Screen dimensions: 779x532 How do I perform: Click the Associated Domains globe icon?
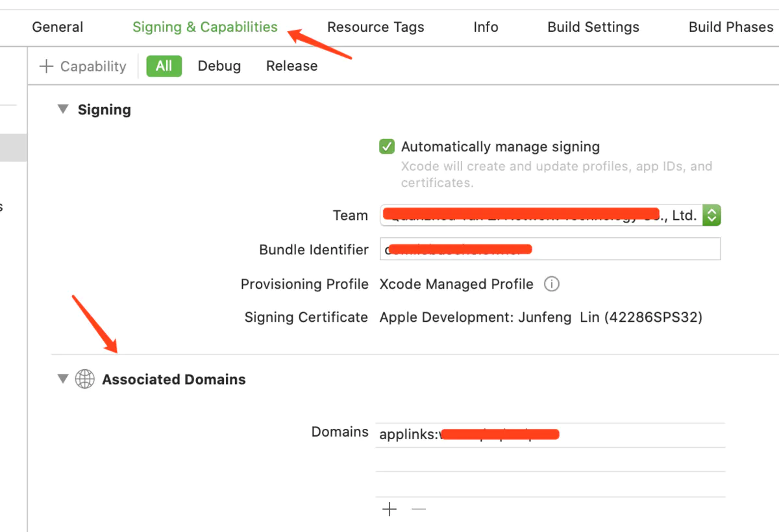coord(85,380)
